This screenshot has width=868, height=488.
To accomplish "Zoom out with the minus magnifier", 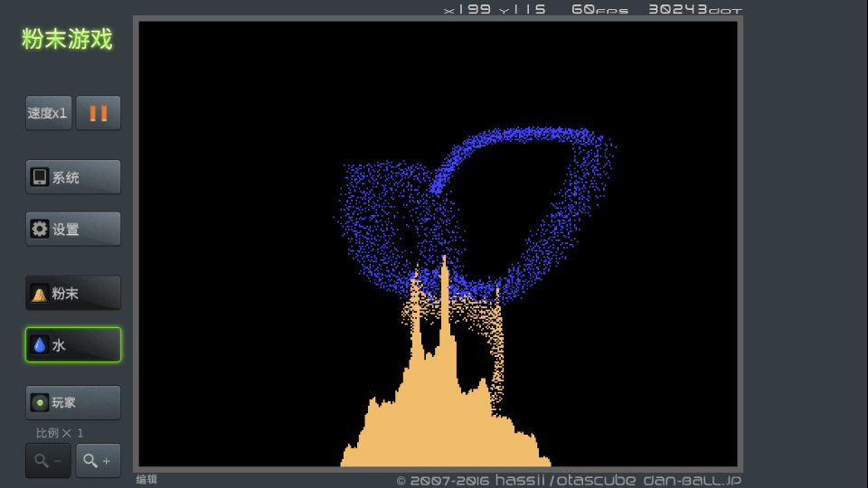I will coord(48,461).
